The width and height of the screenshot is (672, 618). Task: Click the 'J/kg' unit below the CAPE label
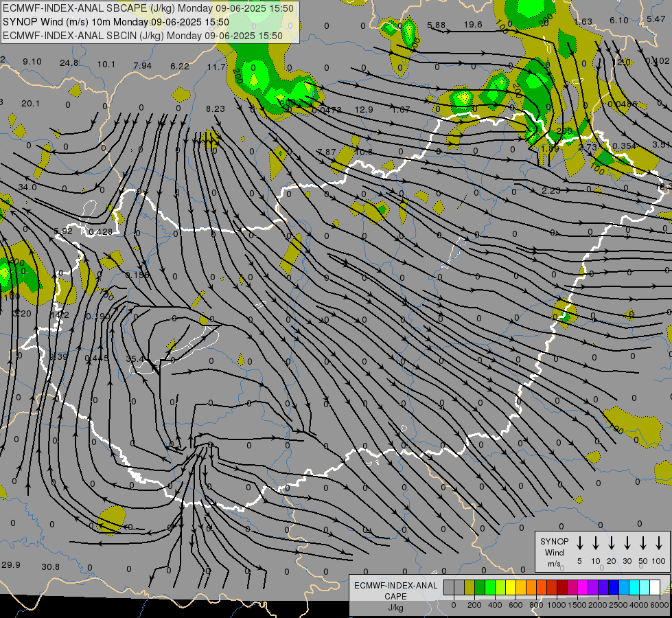395,608
